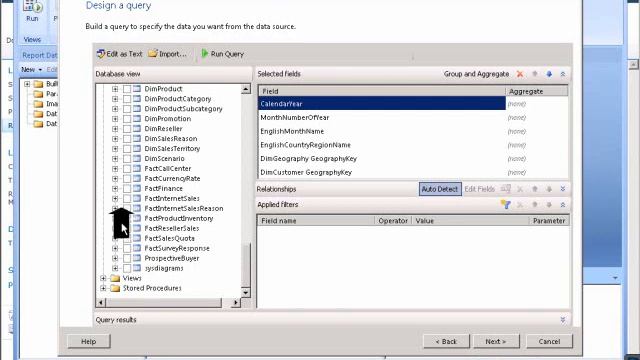Check the DimSalesTerritory checkbox
Screen dimensions: 640x360
[x=127, y=149]
